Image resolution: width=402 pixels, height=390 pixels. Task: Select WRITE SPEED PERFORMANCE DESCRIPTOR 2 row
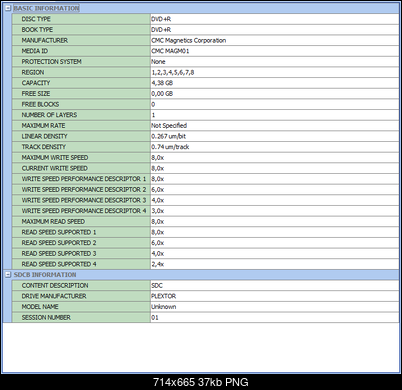point(205,190)
